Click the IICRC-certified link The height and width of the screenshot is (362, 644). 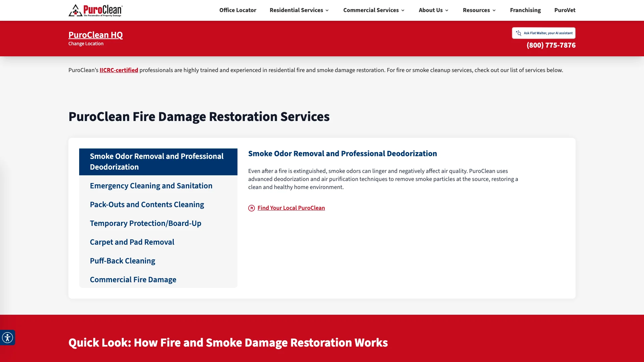pos(119,70)
